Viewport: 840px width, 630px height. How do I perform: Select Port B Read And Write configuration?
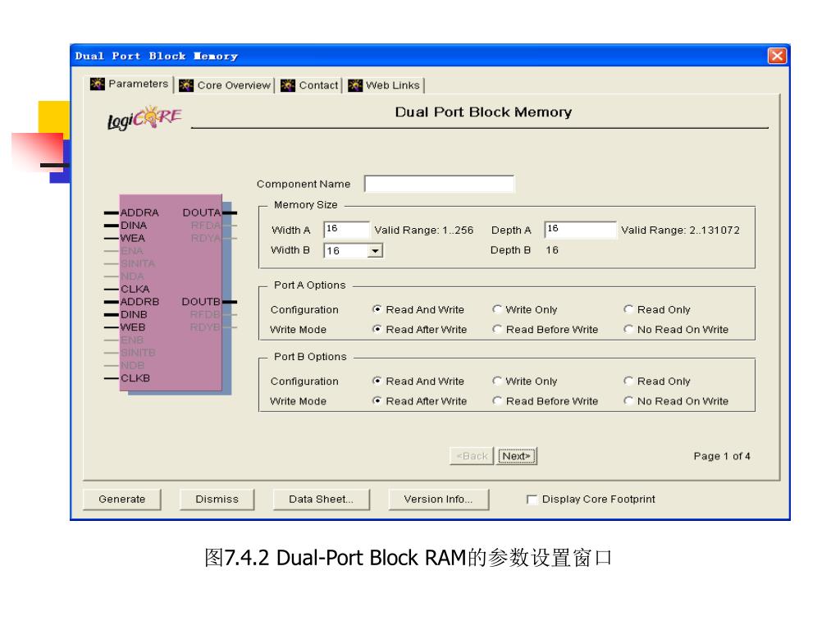click(377, 381)
